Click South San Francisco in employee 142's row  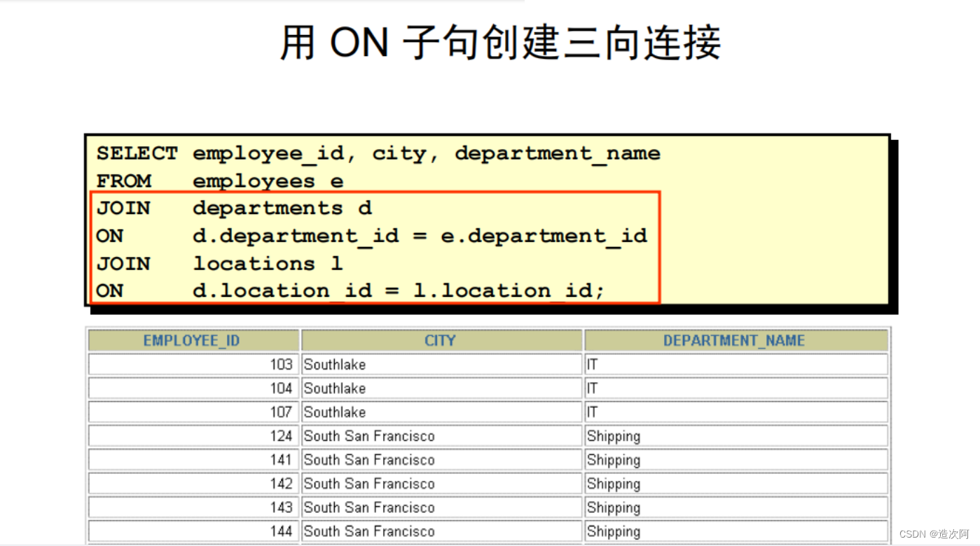click(442, 484)
